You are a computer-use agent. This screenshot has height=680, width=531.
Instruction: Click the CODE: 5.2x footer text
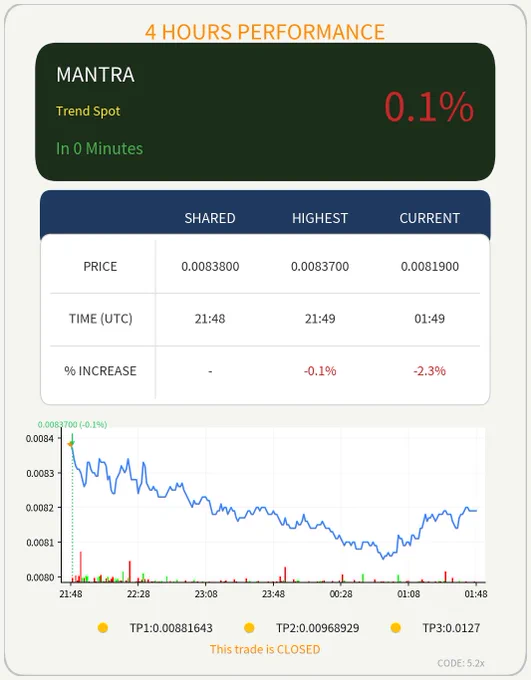[461, 663]
